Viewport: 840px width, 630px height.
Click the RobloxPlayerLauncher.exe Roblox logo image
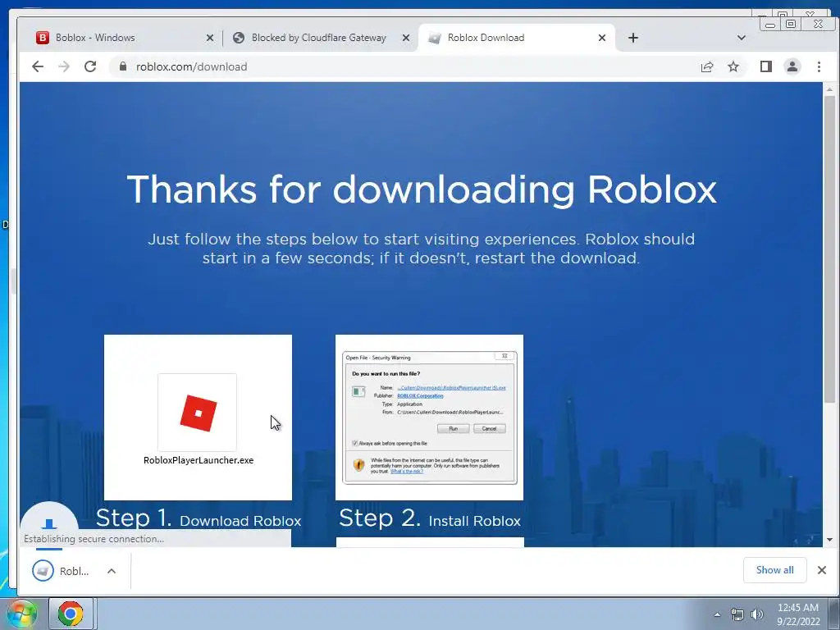pyautogui.click(x=199, y=413)
